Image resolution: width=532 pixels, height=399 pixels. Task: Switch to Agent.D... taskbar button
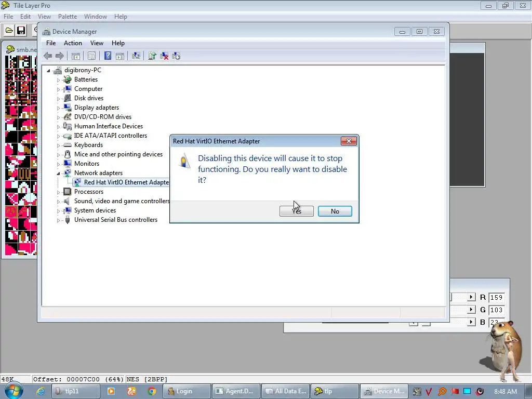236,391
